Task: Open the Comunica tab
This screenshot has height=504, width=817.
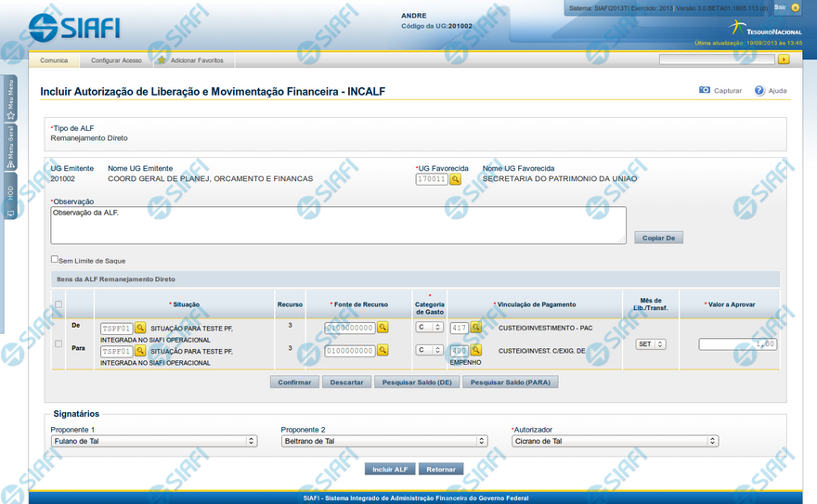Action: [54, 60]
